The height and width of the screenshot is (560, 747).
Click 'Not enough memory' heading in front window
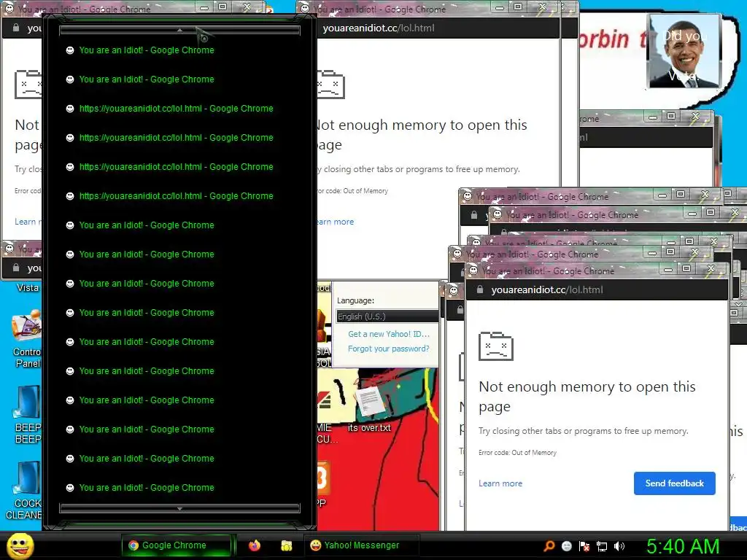[x=587, y=396]
